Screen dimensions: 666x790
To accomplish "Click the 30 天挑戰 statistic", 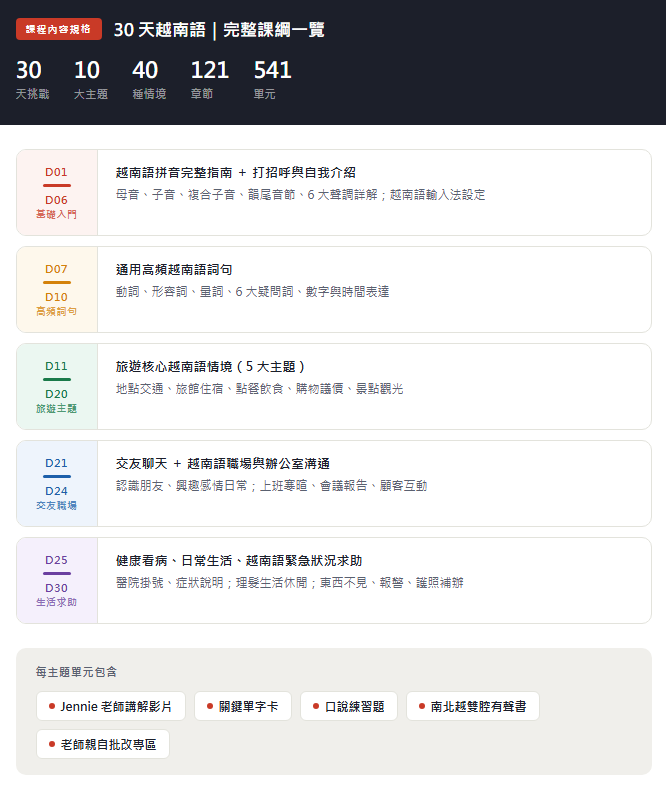I will tap(32, 80).
